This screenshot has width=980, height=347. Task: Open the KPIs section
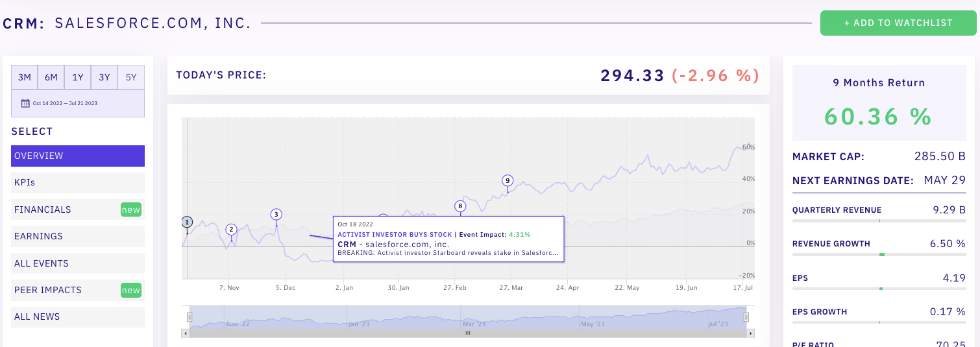coord(78,183)
